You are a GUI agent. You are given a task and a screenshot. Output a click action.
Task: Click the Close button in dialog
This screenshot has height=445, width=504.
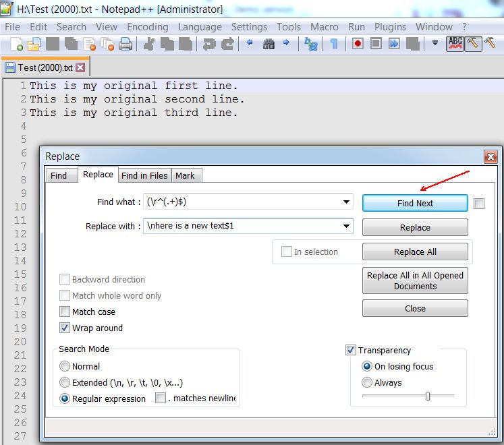pyautogui.click(x=415, y=308)
